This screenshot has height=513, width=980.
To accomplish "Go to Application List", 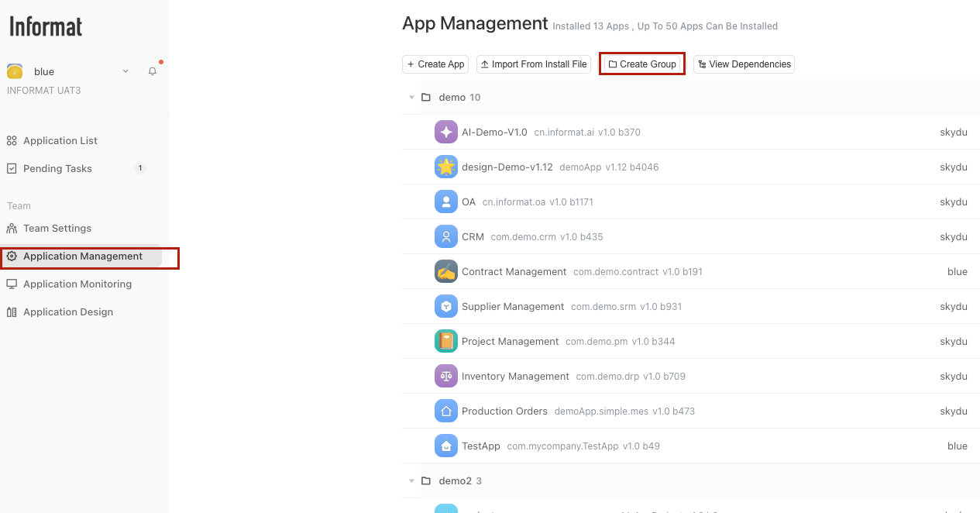I will click(60, 141).
